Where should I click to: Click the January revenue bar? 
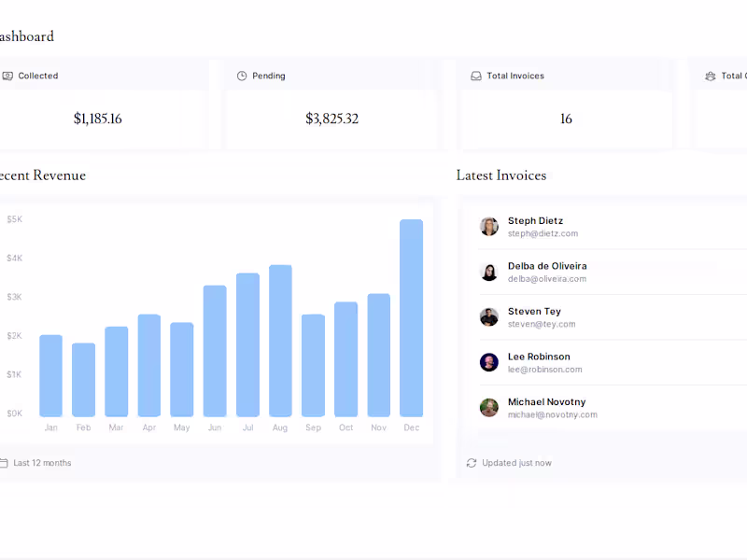pos(51,376)
